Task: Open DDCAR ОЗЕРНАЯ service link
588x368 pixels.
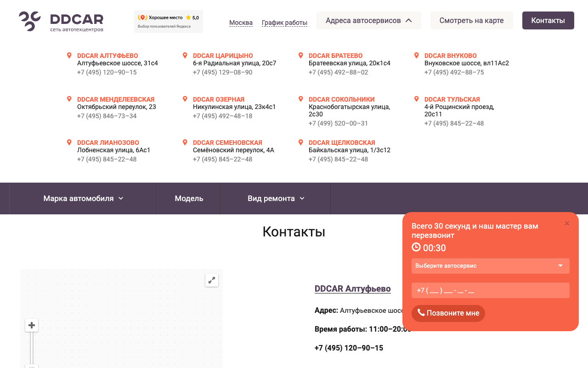Action: [x=219, y=99]
